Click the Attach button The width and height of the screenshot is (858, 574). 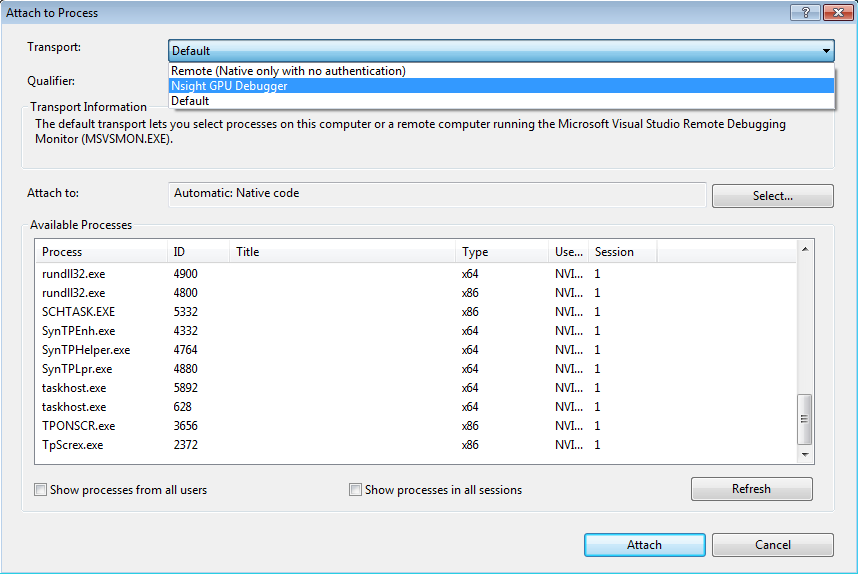(645, 545)
